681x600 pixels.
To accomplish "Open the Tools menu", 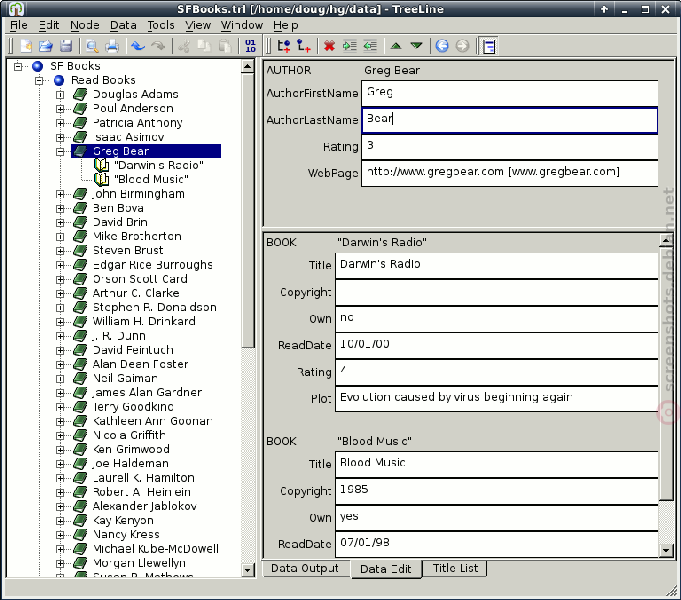I will click(x=161, y=25).
